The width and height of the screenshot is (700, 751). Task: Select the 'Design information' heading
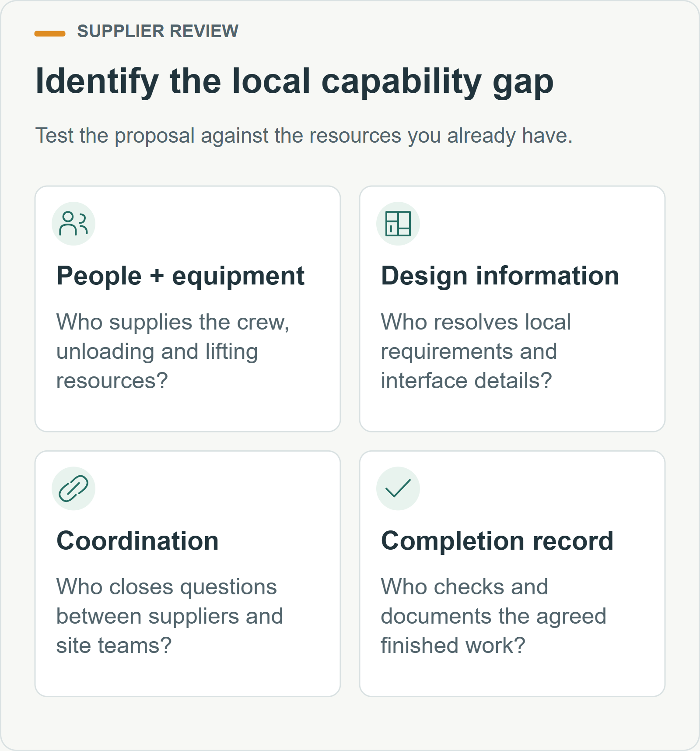click(500, 276)
